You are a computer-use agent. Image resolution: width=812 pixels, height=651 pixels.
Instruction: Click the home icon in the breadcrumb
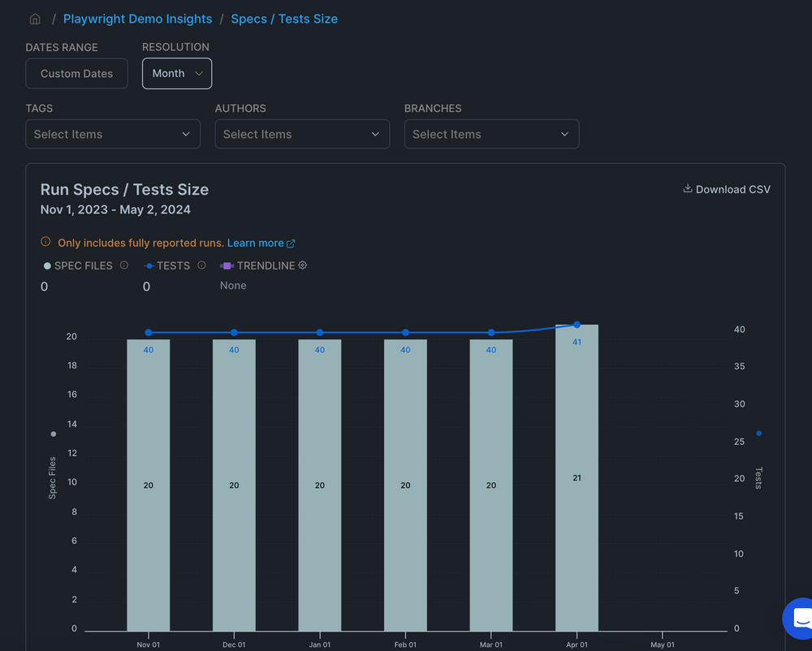point(34,18)
